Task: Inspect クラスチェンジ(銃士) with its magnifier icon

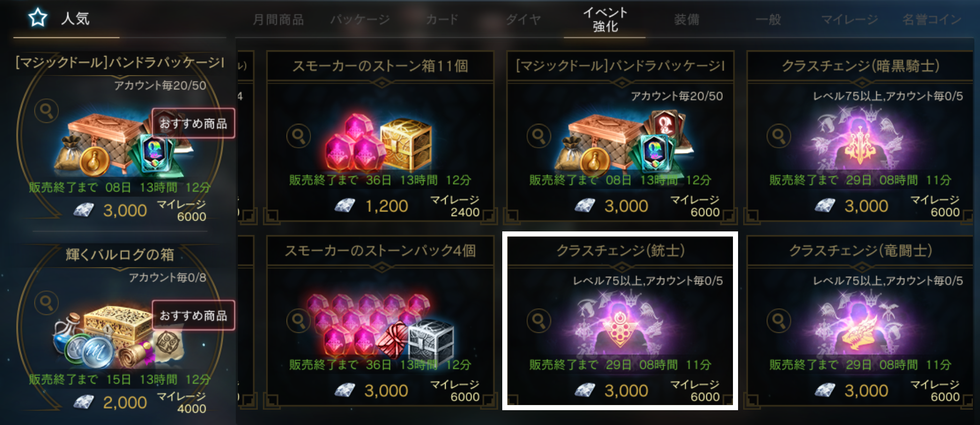Action: click(538, 321)
